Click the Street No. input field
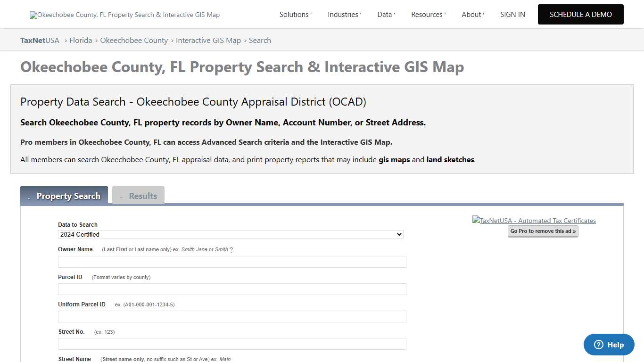This screenshot has width=644, height=362. point(231,344)
